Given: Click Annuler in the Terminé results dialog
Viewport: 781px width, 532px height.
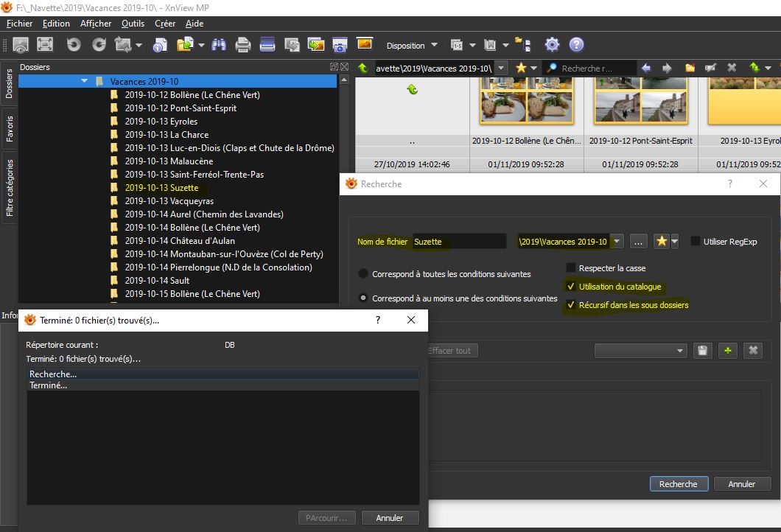Looking at the screenshot, I should click(x=390, y=518).
